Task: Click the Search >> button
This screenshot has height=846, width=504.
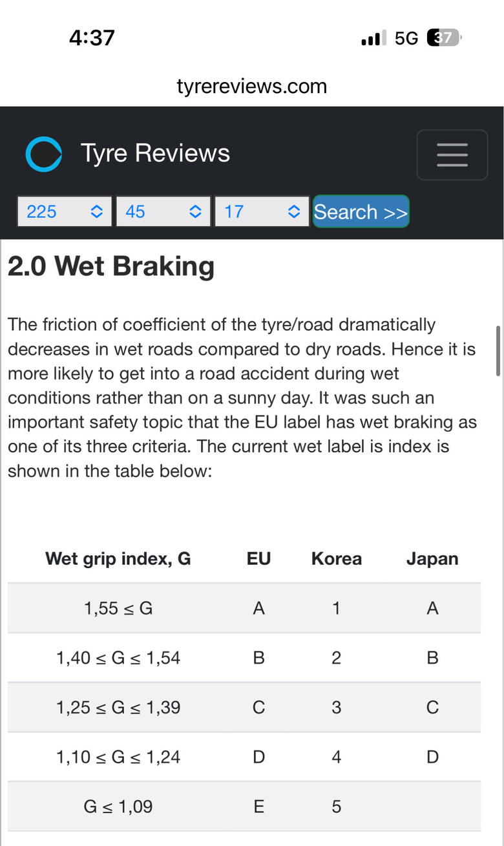Action: 361,211
